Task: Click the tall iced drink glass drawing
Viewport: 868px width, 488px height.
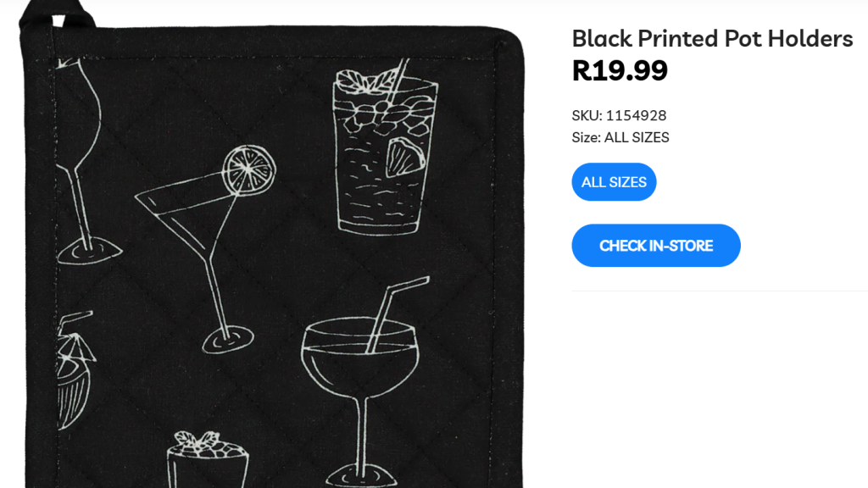Action: [386, 147]
